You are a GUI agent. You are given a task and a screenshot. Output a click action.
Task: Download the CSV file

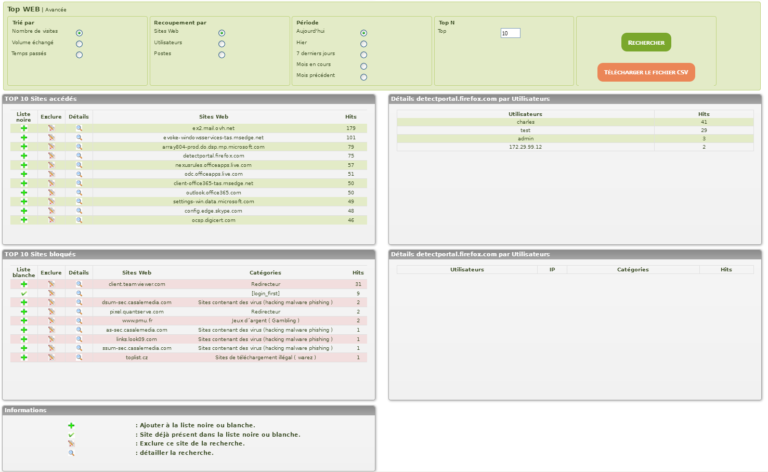646,72
